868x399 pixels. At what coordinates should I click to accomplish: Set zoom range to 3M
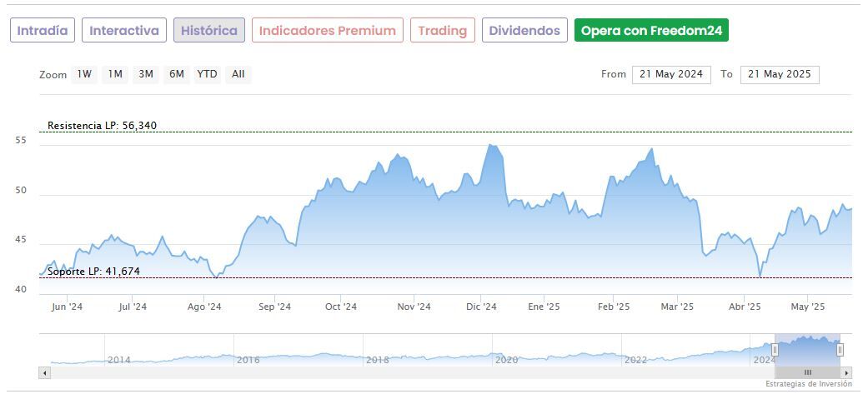[146, 74]
